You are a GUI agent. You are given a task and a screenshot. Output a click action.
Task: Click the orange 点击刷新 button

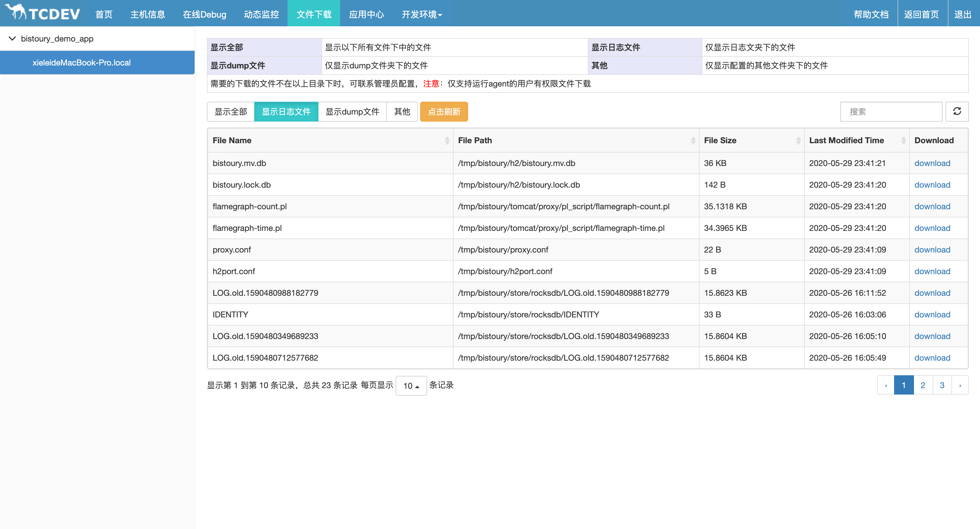click(x=444, y=112)
